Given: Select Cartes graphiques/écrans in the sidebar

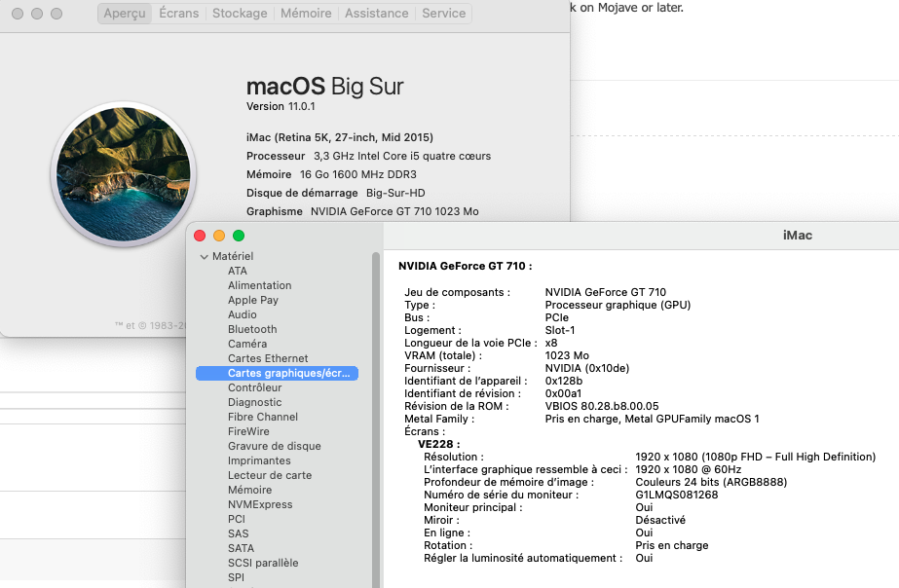Looking at the screenshot, I should coord(277,373).
